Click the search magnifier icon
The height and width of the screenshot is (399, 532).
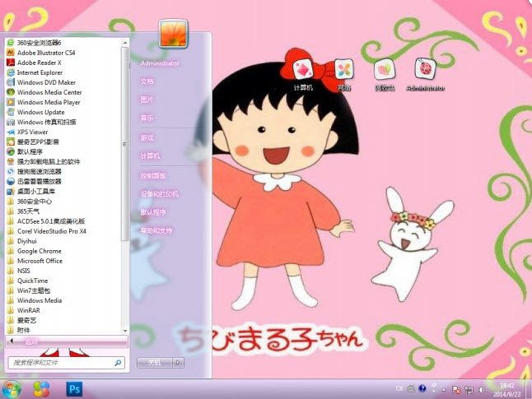coord(118,363)
